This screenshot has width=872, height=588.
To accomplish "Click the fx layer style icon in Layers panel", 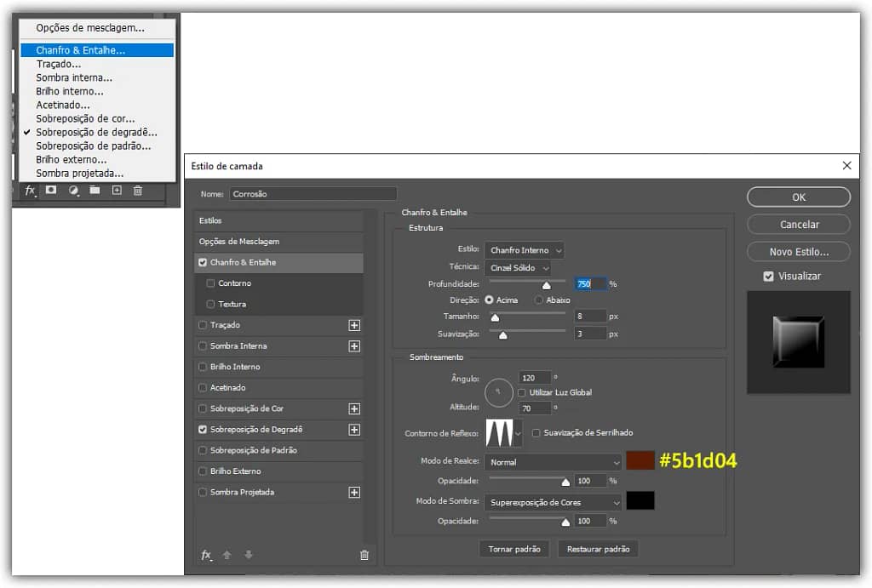I will (x=30, y=191).
